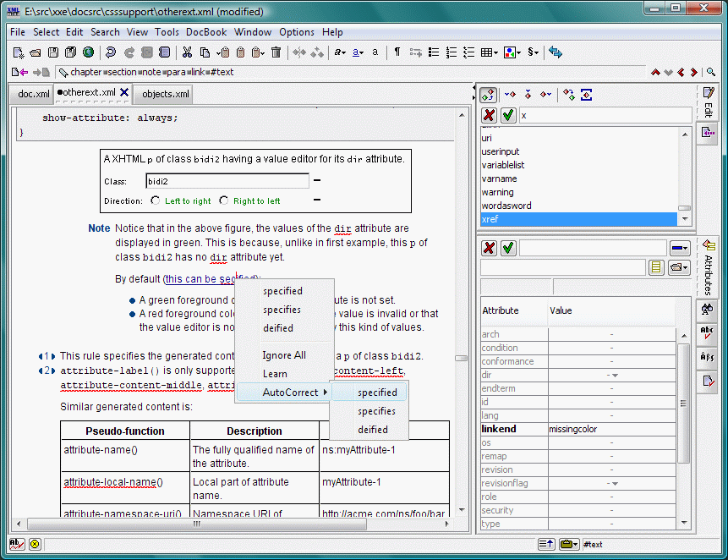Image resolution: width=728 pixels, height=560 pixels.
Task: Open the spell check tab icon
Action: click(x=708, y=334)
